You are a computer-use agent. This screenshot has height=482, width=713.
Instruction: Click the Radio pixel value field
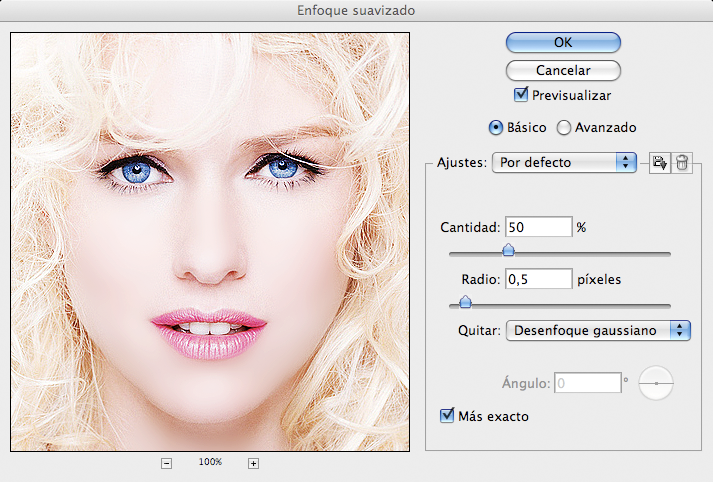538,280
